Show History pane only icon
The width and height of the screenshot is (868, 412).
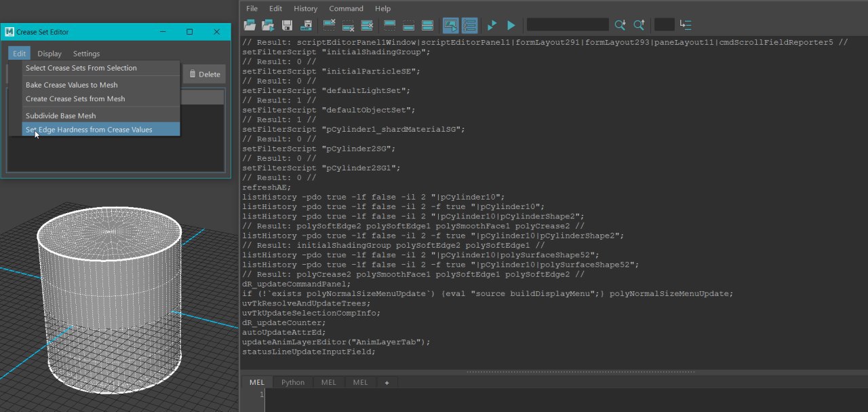[390, 25]
